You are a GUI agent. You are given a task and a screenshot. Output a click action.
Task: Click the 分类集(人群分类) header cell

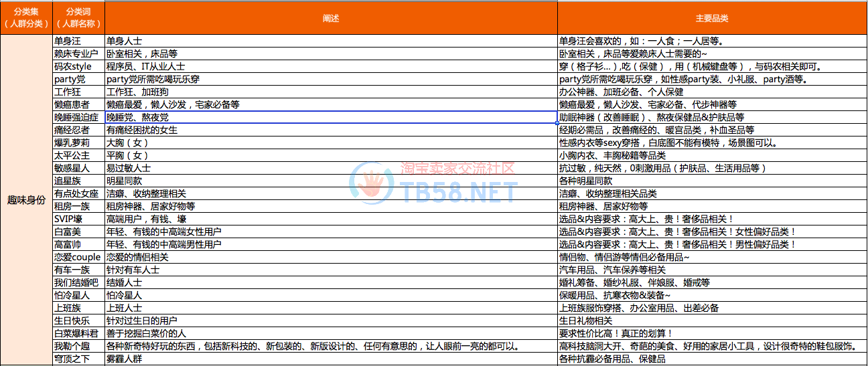tap(25, 18)
